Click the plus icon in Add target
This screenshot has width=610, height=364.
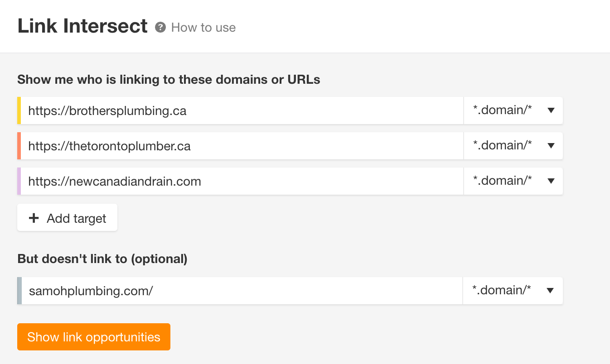pyautogui.click(x=34, y=218)
